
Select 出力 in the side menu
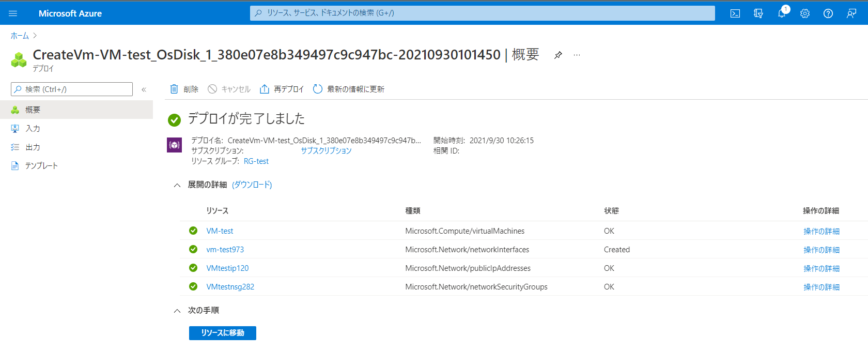pos(76,147)
